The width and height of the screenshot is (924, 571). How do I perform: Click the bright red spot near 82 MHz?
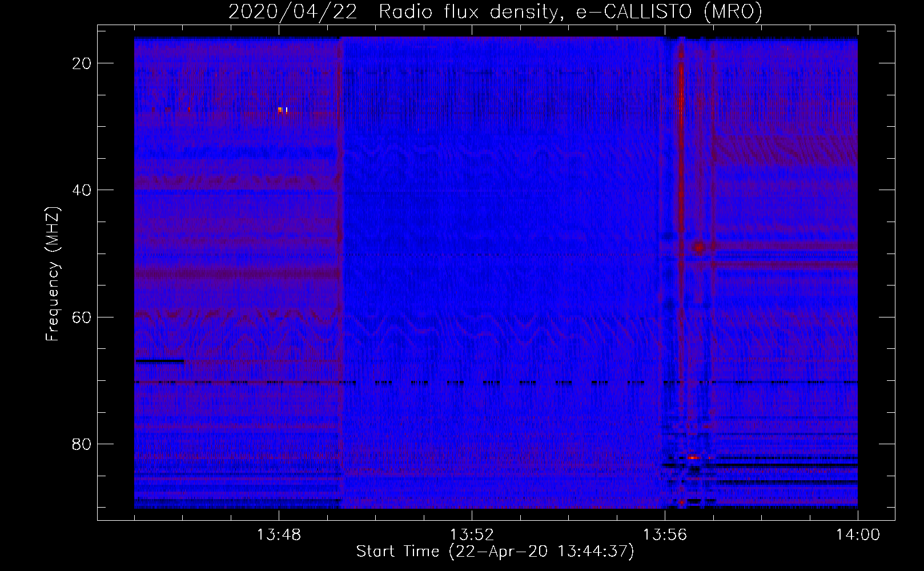coord(694,457)
